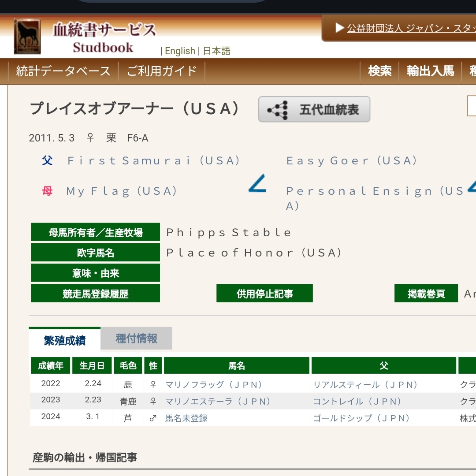This screenshot has height=476, width=476.
Task: Switch language to English
Action: (180, 51)
